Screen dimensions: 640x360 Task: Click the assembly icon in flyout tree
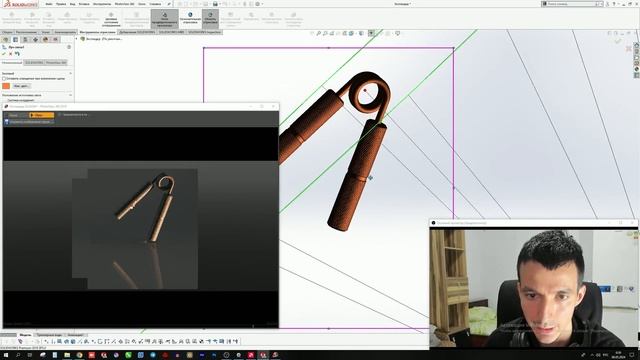tap(83, 39)
